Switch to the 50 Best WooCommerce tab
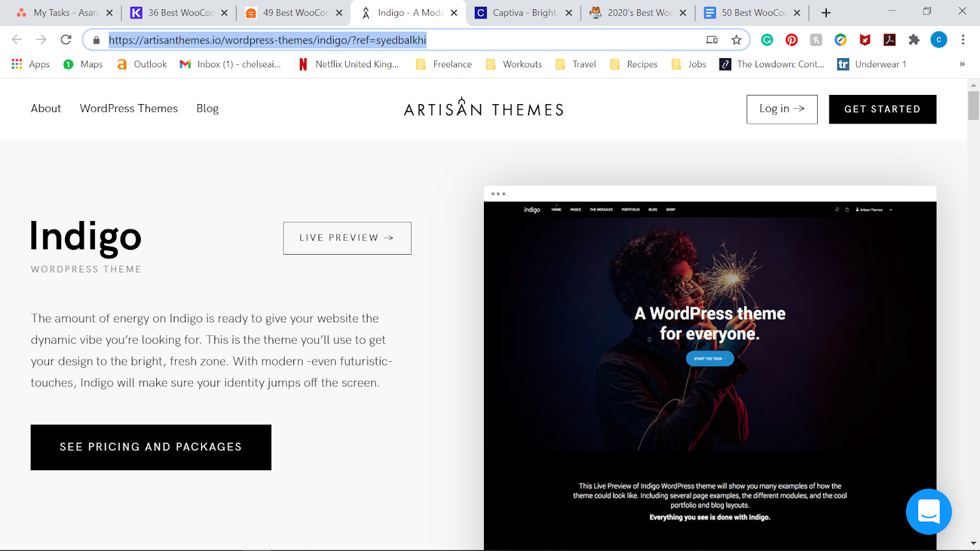The image size is (980, 551). click(x=754, y=13)
